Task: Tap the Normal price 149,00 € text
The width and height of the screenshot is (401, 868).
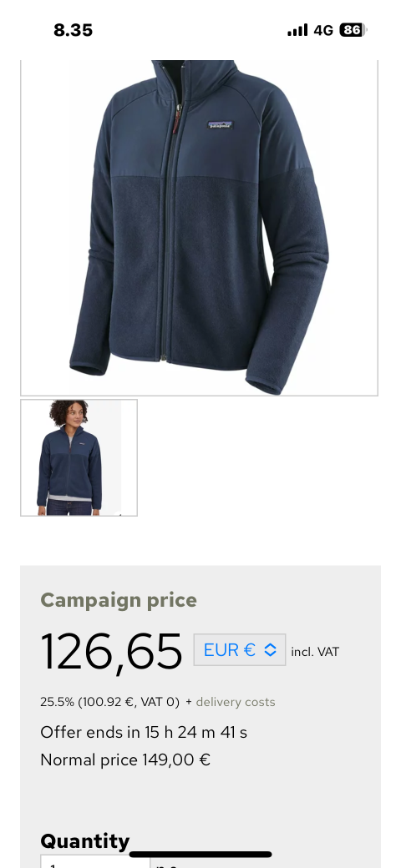Action: (x=125, y=760)
